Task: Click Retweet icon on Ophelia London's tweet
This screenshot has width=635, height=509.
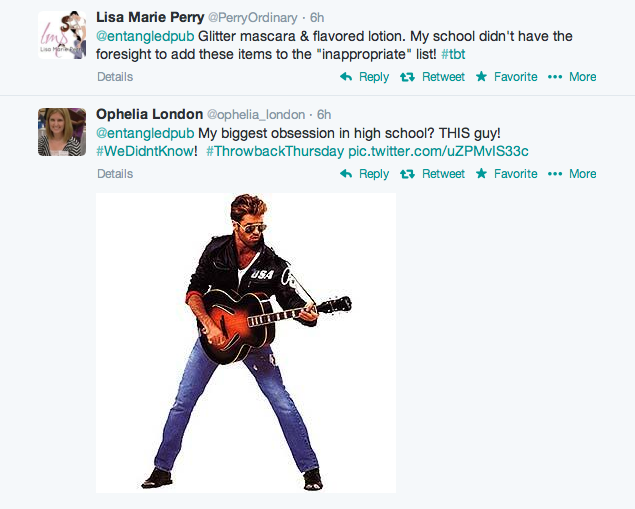Action: (x=407, y=174)
